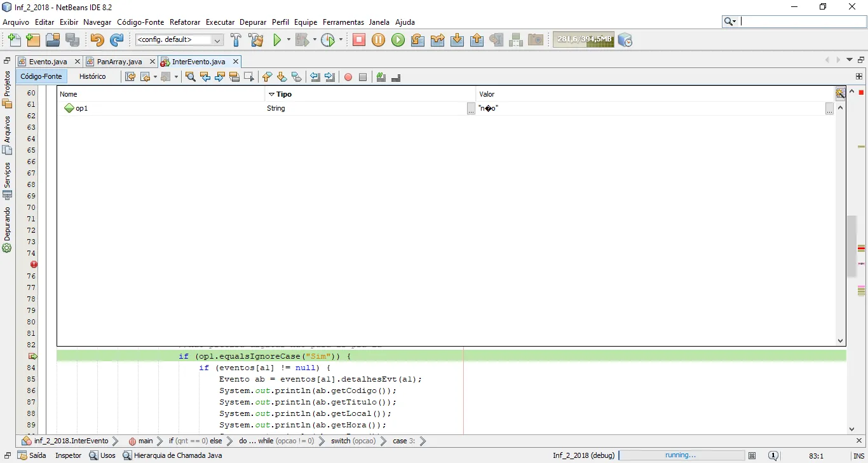Click the running progress bar
Image resolution: width=868 pixels, height=463 pixels.
pos(681,455)
